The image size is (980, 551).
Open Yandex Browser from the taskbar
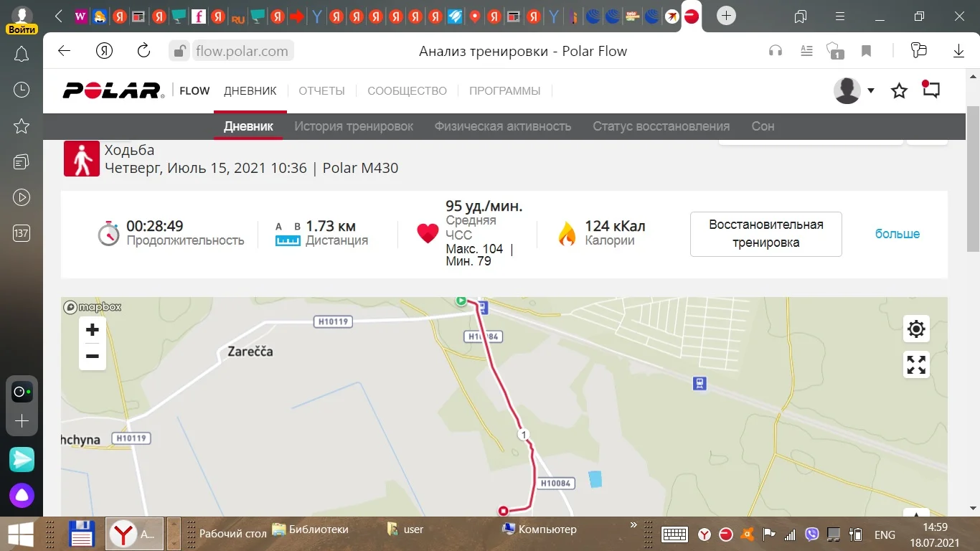[136, 534]
